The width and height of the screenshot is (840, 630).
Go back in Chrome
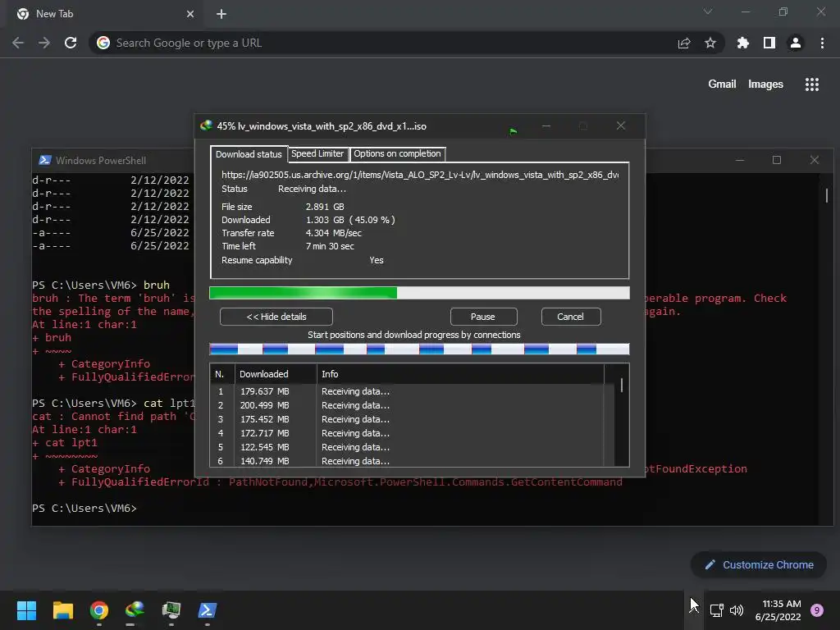pos(18,43)
